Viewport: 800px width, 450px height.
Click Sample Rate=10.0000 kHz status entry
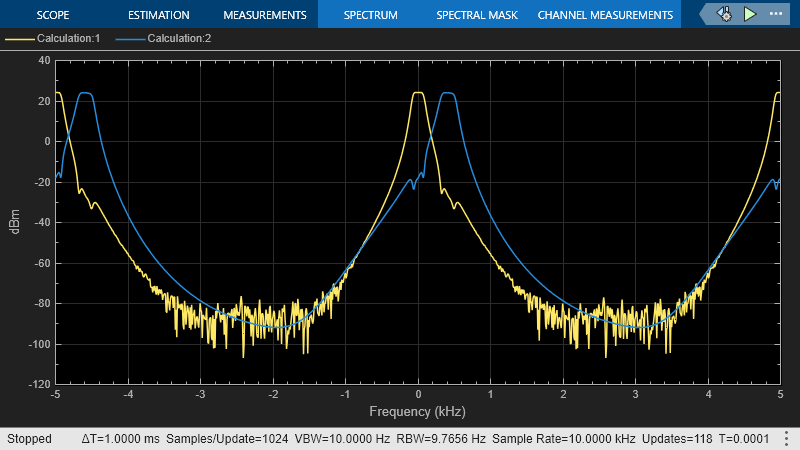click(x=564, y=439)
